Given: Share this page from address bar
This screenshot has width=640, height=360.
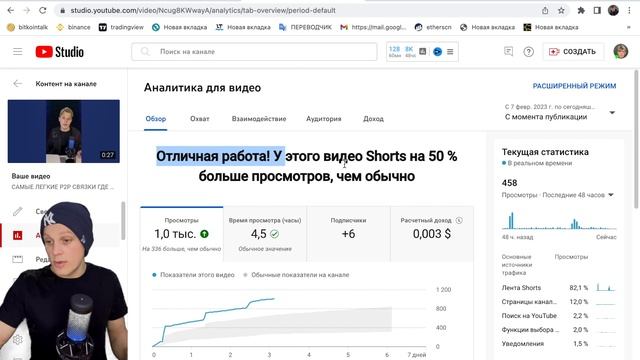Looking at the screenshot, I should click(545, 11).
